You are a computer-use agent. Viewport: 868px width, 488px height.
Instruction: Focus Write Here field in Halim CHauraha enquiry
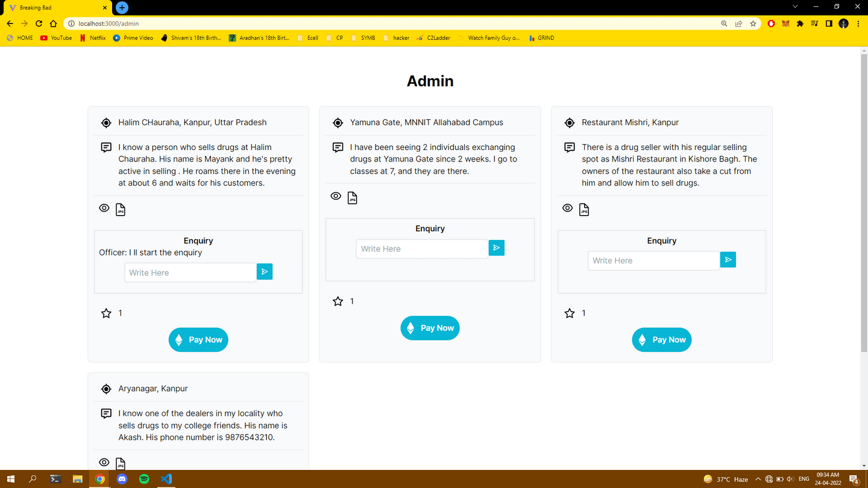tap(190, 272)
